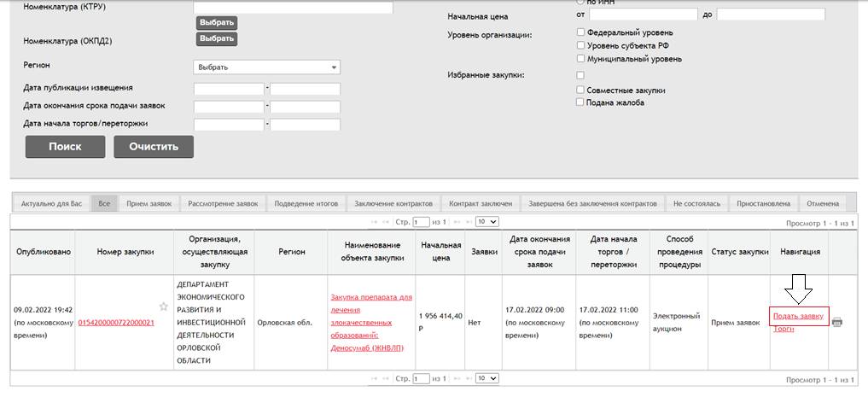Check the Подана жалоба option
Viewport: 868px width, 397px height.
pyautogui.click(x=580, y=102)
